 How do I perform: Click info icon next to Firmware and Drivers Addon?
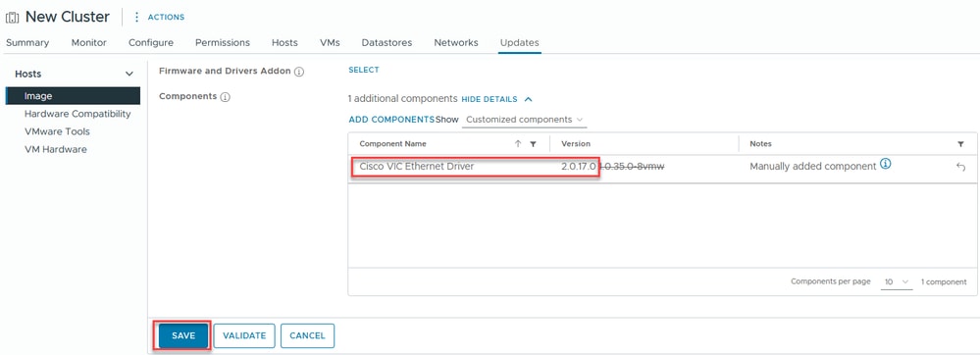pyautogui.click(x=299, y=72)
